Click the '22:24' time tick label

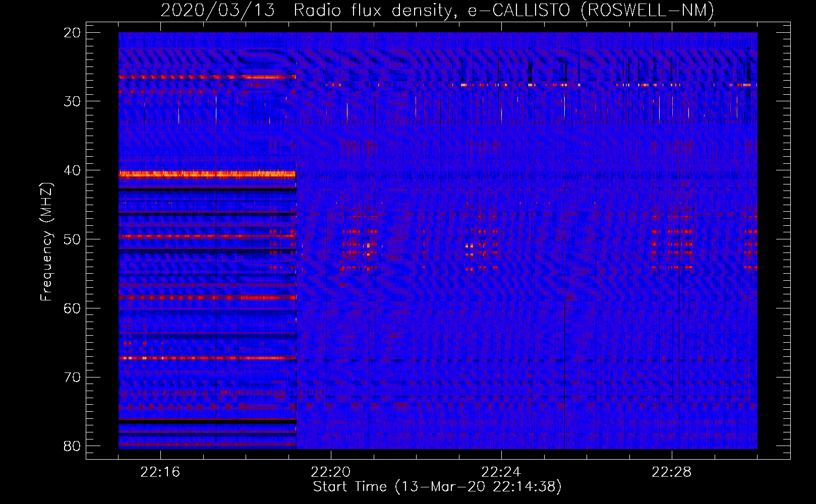[501, 472]
